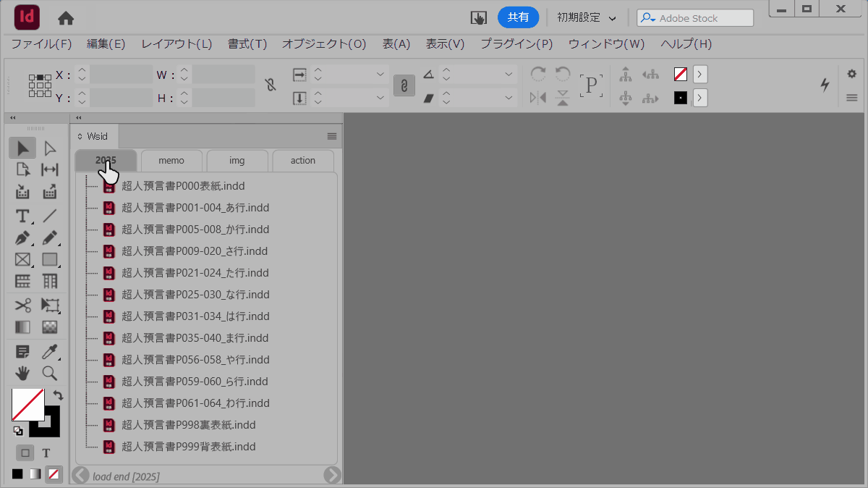Select the Direct Selection tool

(49, 148)
